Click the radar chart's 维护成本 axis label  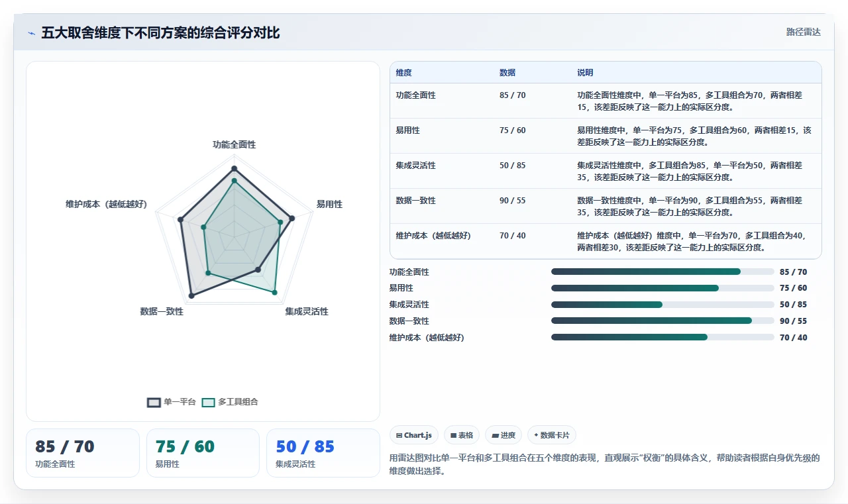(x=106, y=205)
